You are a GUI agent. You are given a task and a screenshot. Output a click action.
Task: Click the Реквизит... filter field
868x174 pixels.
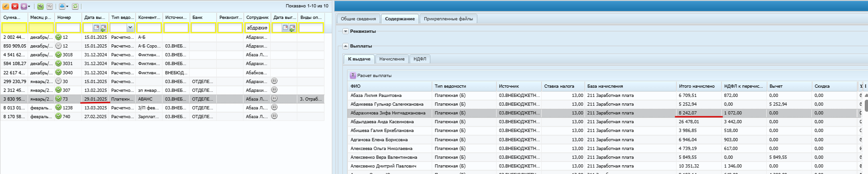230,28
